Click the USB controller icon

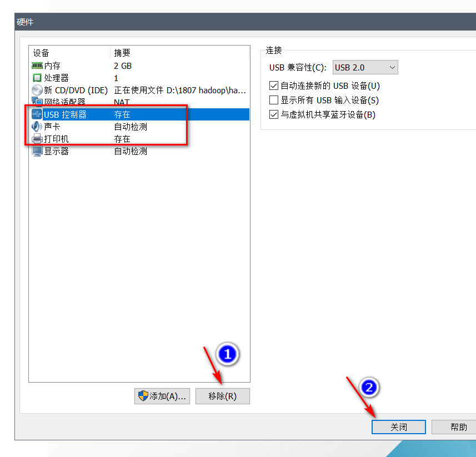coord(37,114)
